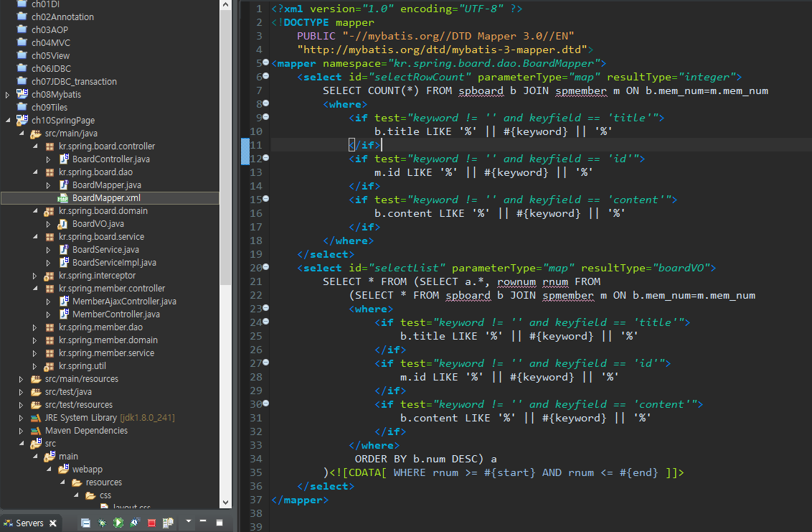This screenshot has height=532, width=812.
Task: Fold the id if block at line 12
Action: point(265,158)
